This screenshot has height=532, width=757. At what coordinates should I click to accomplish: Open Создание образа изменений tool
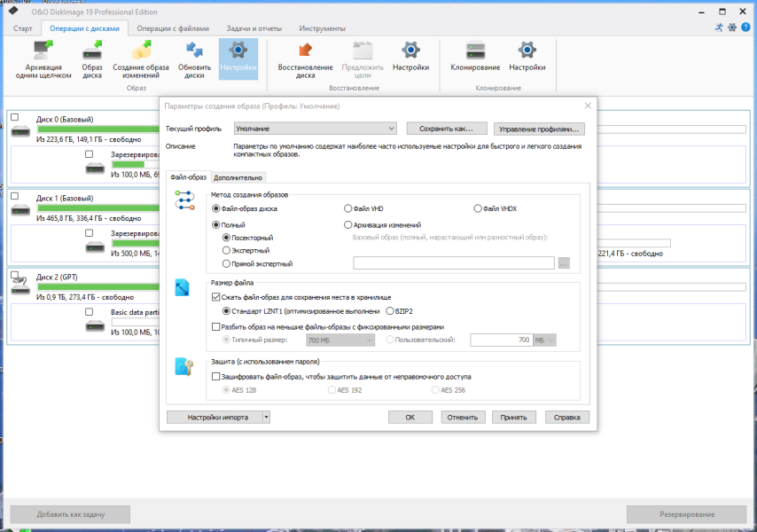[140, 60]
